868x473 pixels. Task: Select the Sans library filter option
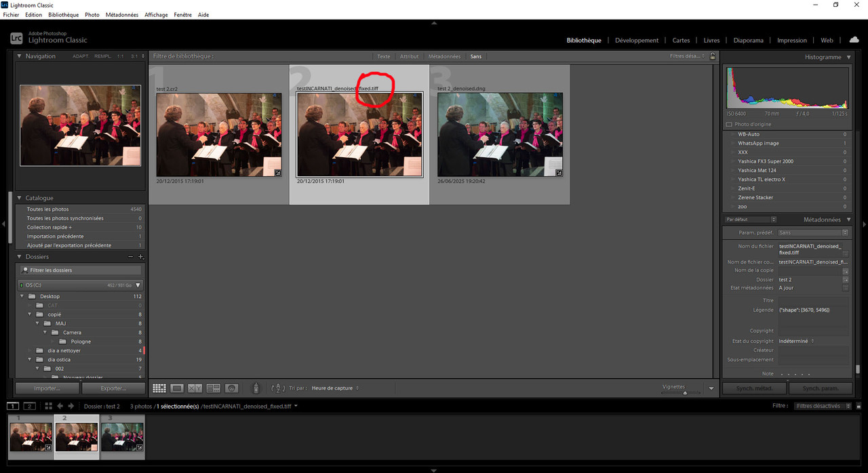(x=476, y=56)
